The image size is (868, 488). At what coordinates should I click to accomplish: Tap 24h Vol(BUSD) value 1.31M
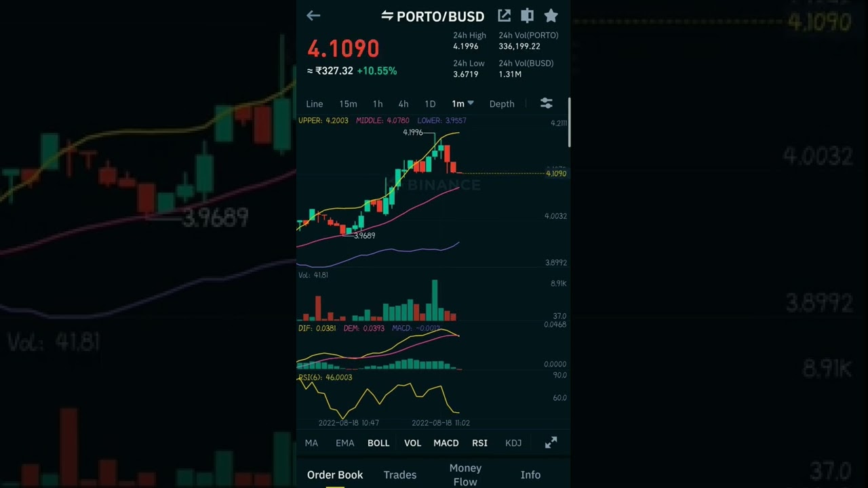pyautogui.click(x=509, y=74)
